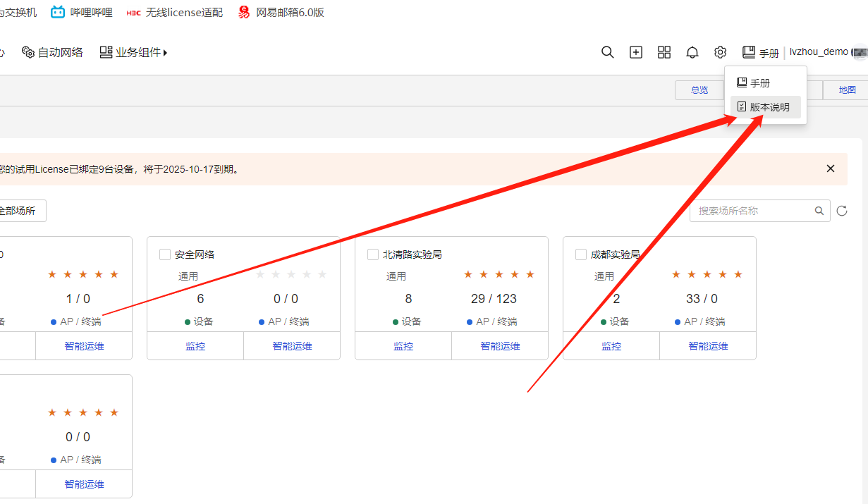Switch to the 地图 tab
868x504 pixels.
click(x=847, y=90)
